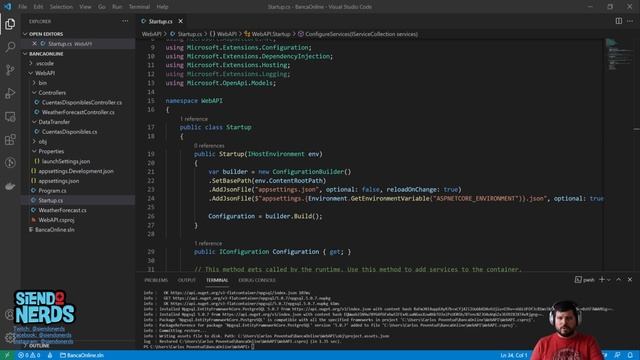Viewport: 640px width, 360px height.
Task: Click the pwsh terminal shell label
Action: coord(584,280)
